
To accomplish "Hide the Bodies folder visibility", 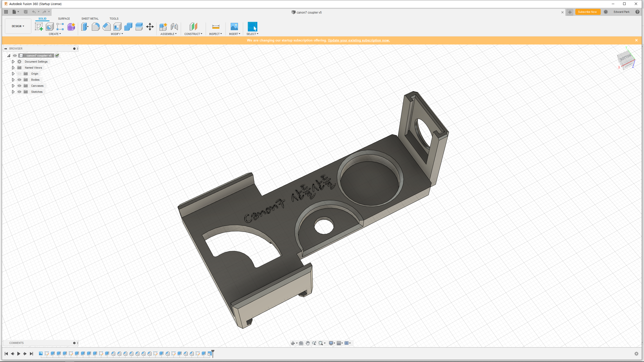I will tap(19, 80).
